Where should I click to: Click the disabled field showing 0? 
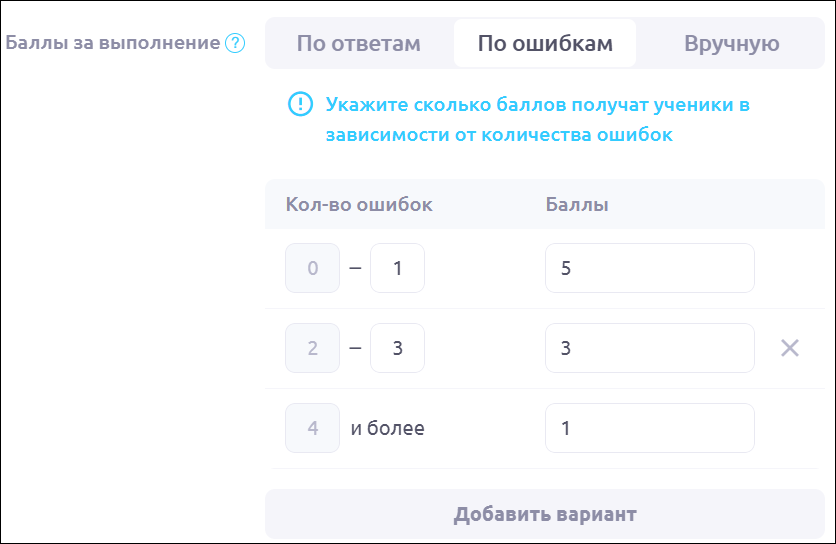pyautogui.click(x=312, y=268)
